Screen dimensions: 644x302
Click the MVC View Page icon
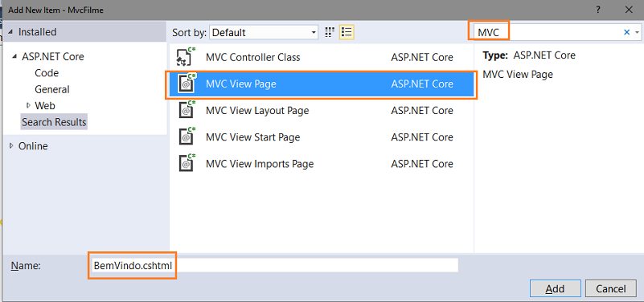[x=186, y=84]
